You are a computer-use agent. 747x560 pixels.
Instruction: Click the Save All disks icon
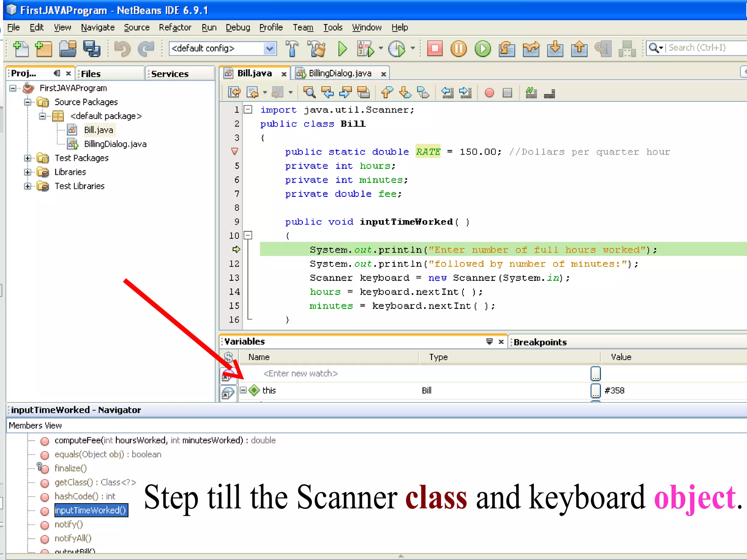92,48
